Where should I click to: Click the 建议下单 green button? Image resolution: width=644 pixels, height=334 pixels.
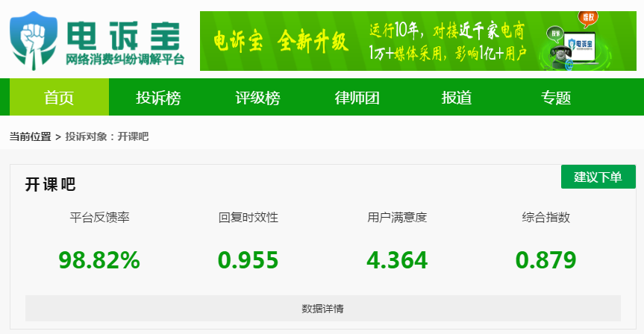coord(598,177)
